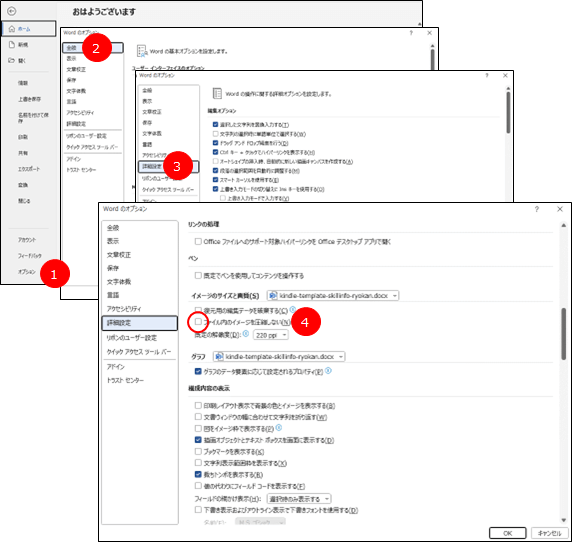Close the rearmost General options dialog with X

[x=429, y=33]
